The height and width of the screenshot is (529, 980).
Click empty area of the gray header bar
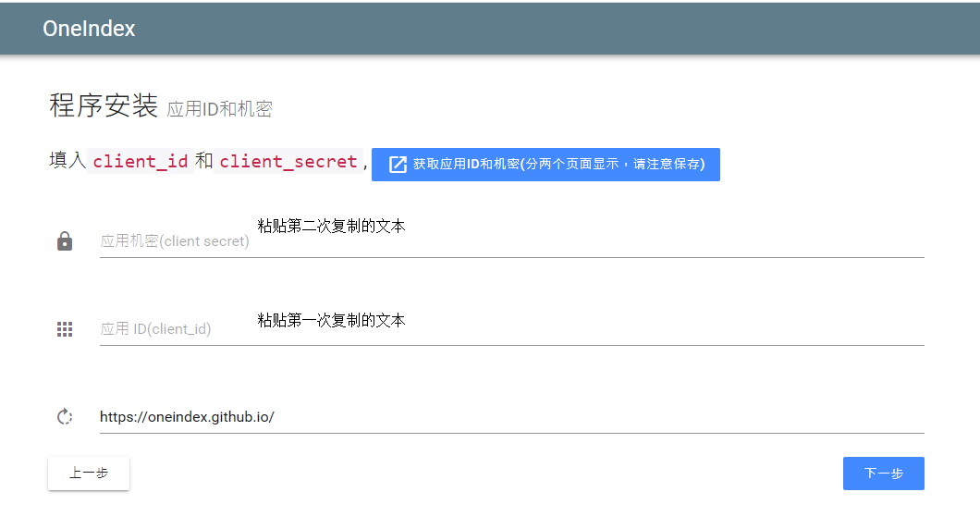555,29
